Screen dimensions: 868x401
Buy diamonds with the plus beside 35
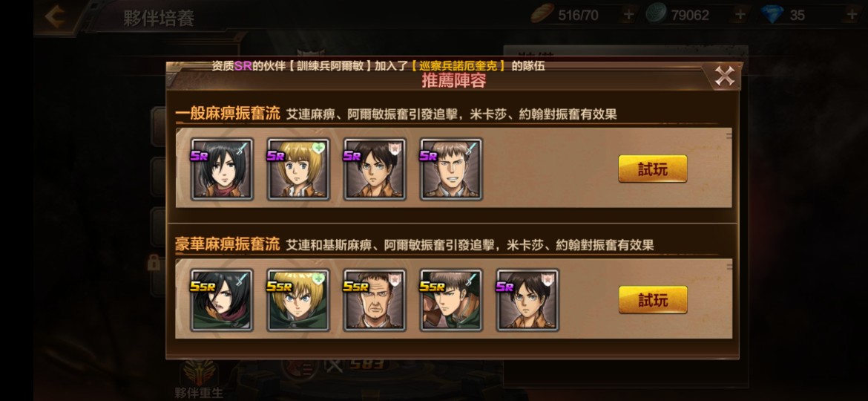852,15
